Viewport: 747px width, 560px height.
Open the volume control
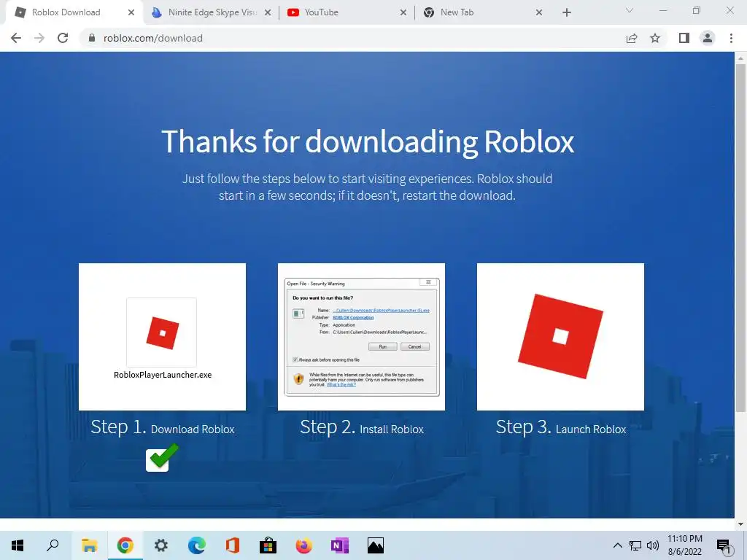(x=653, y=545)
